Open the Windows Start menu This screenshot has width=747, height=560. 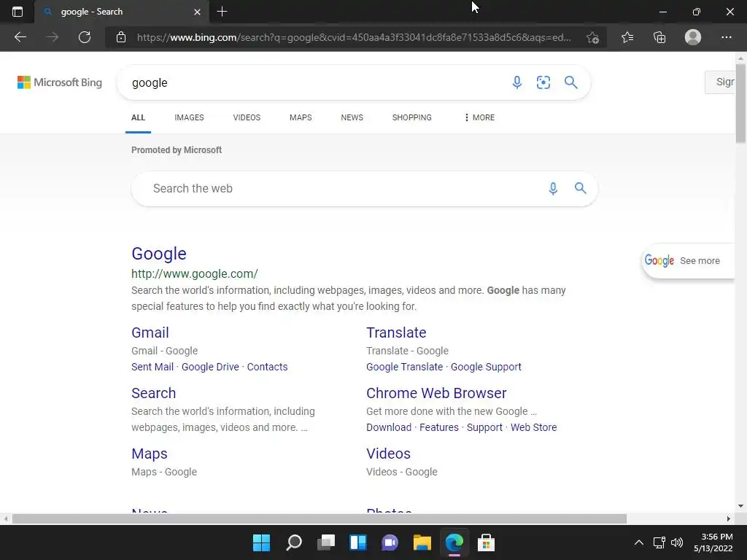[x=261, y=542]
